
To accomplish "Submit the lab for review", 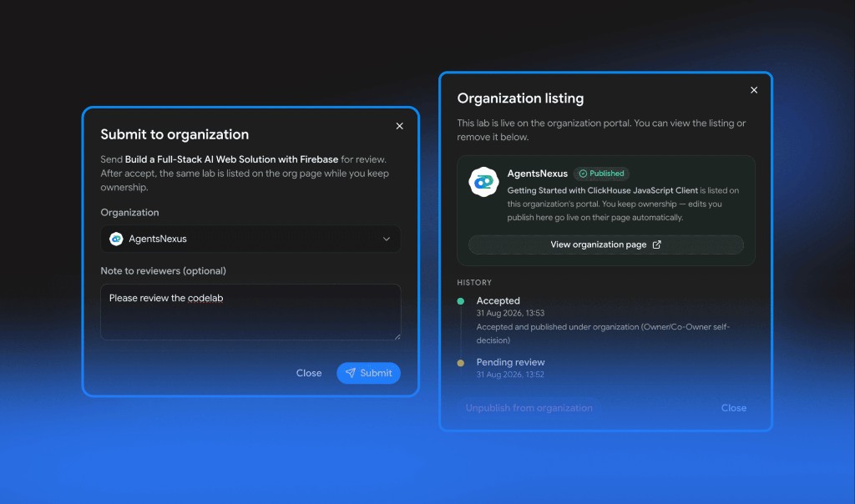I will coord(368,373).
